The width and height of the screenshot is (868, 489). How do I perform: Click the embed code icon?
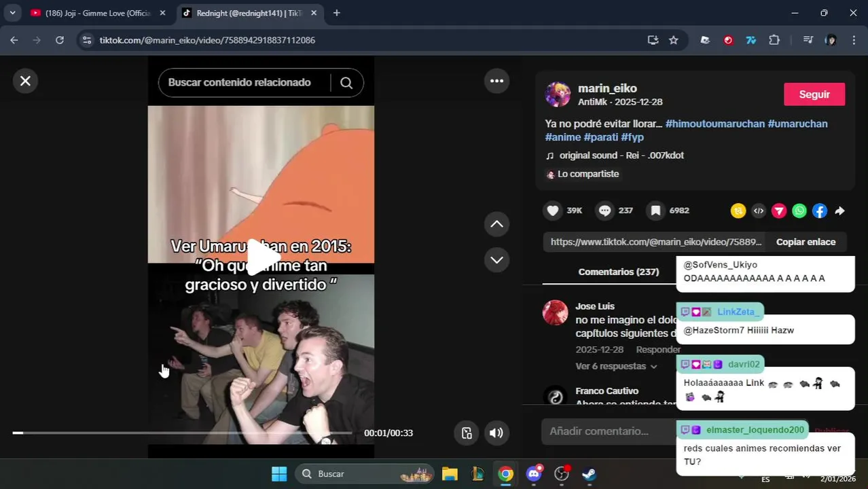pos(759,211)
